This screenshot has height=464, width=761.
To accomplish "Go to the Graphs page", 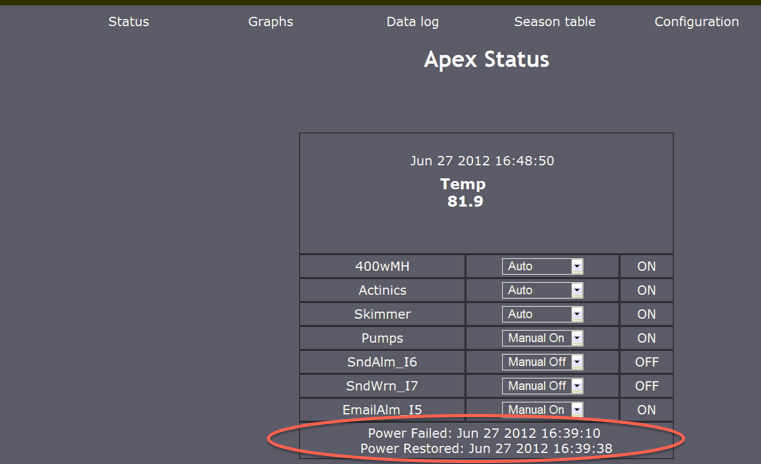I will click(x=270, y=22).
